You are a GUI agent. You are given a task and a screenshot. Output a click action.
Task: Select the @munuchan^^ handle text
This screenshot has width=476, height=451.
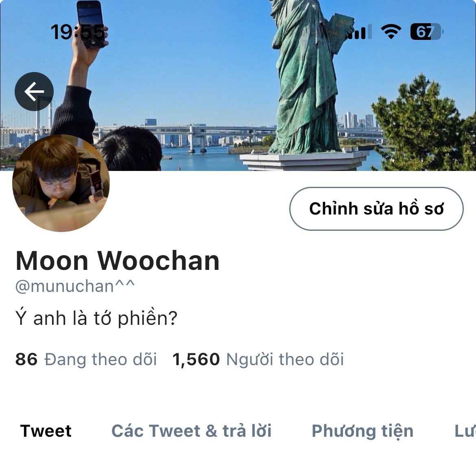(75, 286)
